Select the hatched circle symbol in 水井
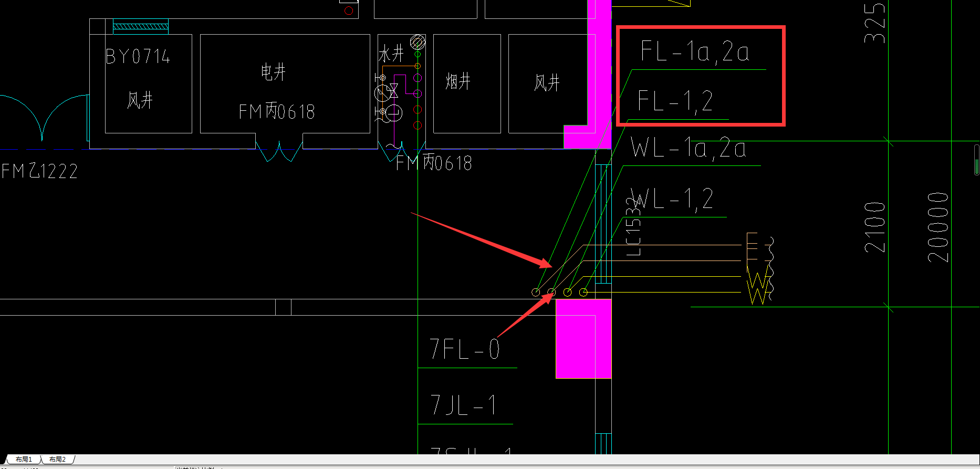 (418, 41)
